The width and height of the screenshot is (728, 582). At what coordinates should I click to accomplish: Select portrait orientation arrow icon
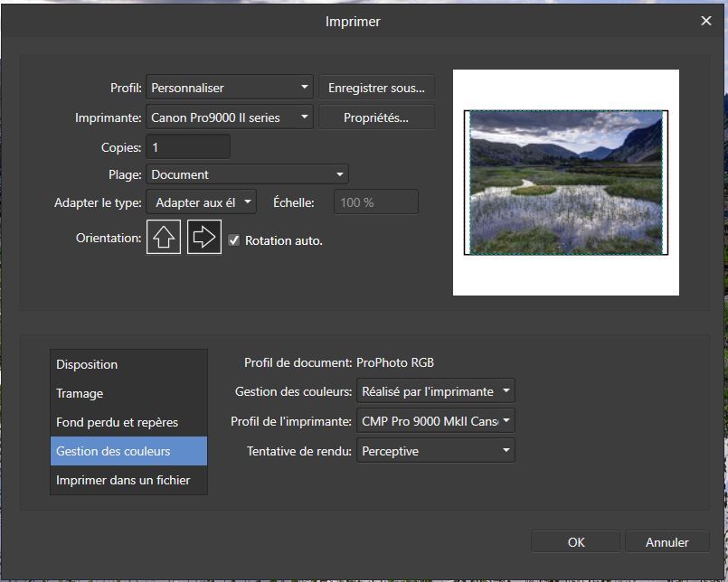(164, 237)
